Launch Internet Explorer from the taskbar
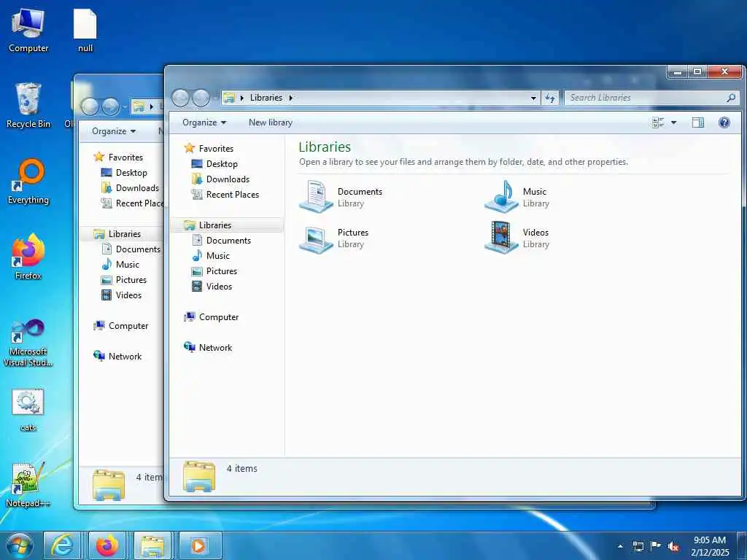The width and height of the screenshot is (747, 560). point(63,545)
